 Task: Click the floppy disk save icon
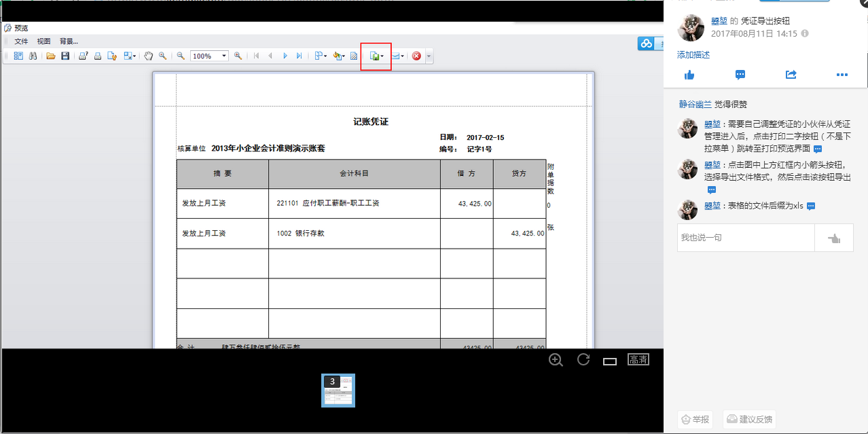[65, 56]
